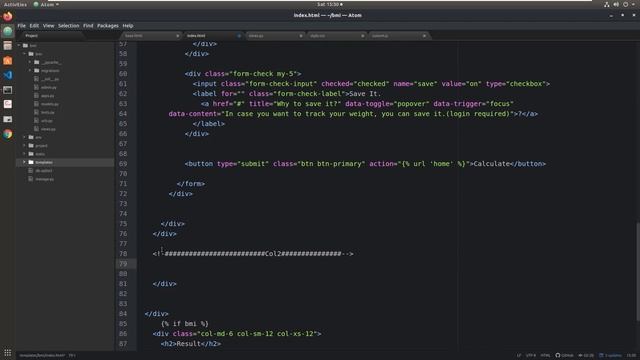This screenshot has height=360, width=640.
Task: Open apps.py in the tree view
Action: [47, 96]
